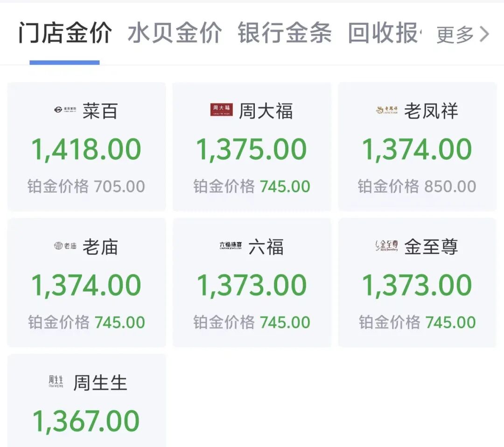Select the 门店金价 tab
Image resolution: width=504 pixels, height=447 pixels.
click(65, 34)
